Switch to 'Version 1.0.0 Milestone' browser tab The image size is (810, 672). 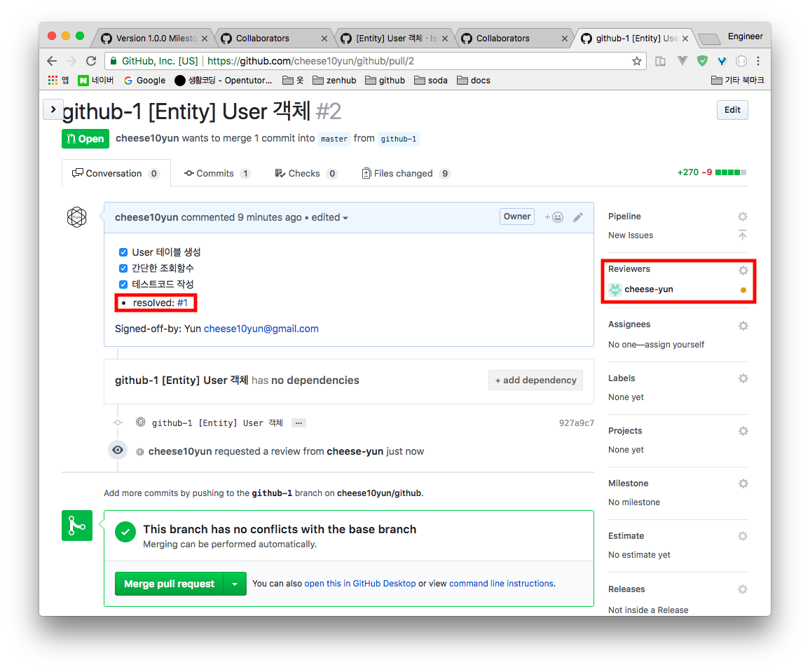(x=154, y=39)
